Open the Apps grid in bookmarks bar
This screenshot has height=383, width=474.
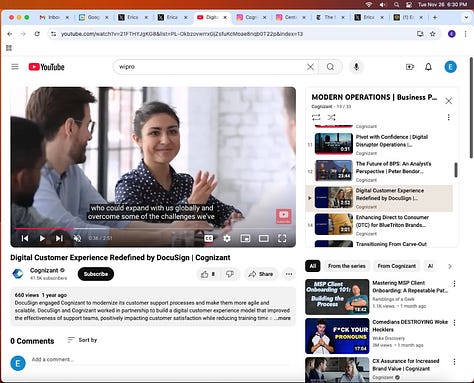(9, 48)
